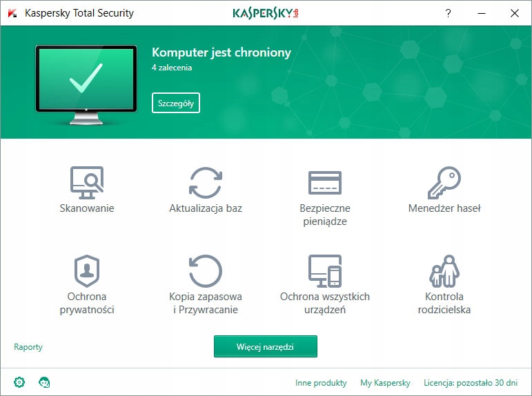Minimize the Kaspersky window
The image size is (532, 396).
coord(482,13)
